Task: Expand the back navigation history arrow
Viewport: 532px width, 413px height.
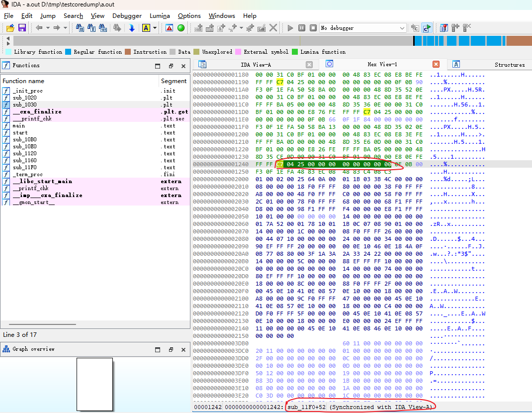Action: (48, 28)
